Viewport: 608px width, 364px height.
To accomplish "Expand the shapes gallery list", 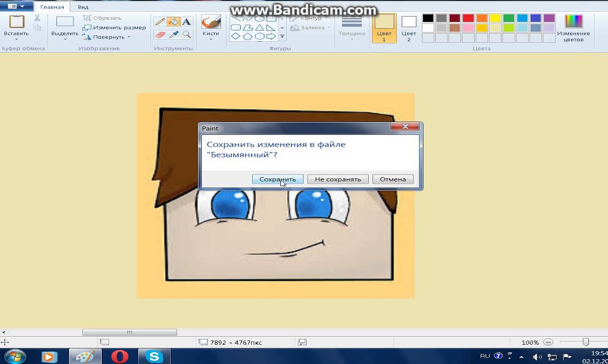I will [x=282, y=36].
